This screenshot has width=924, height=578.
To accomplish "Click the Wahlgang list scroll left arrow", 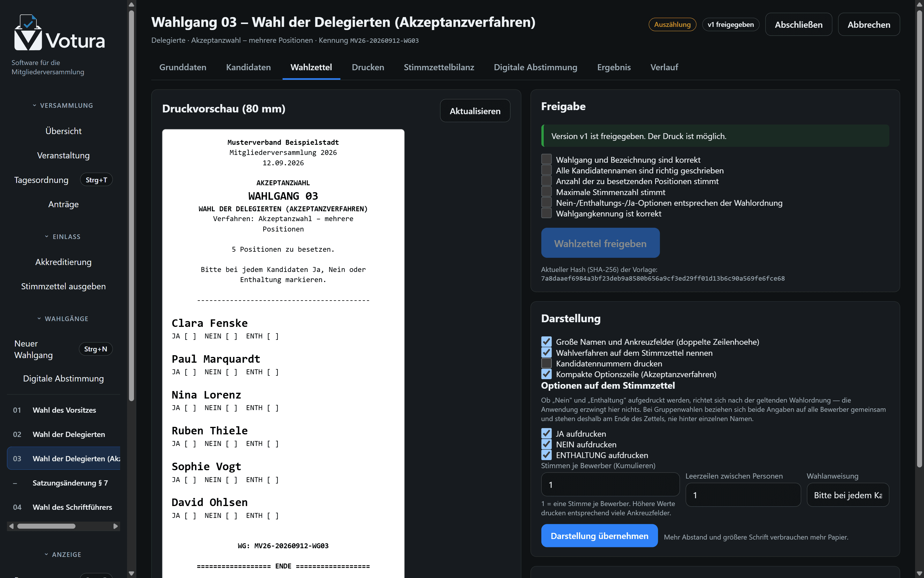I will pos(12,526).
